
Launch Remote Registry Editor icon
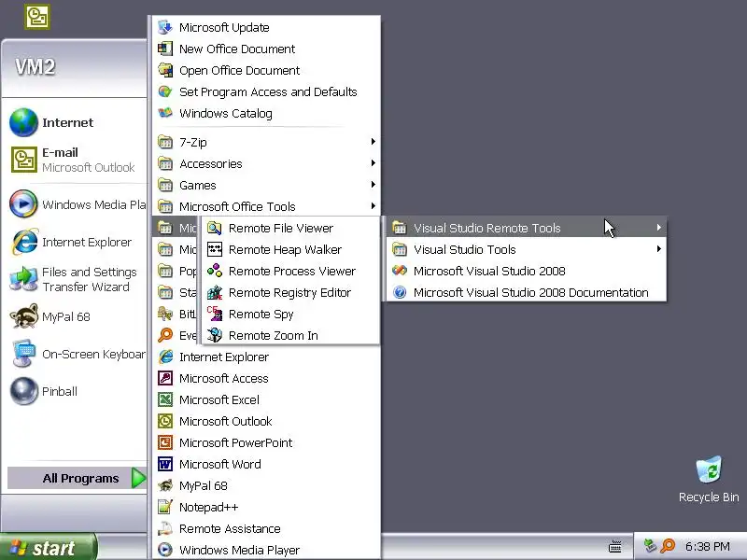pyautogui.click(x=215, y=292)
